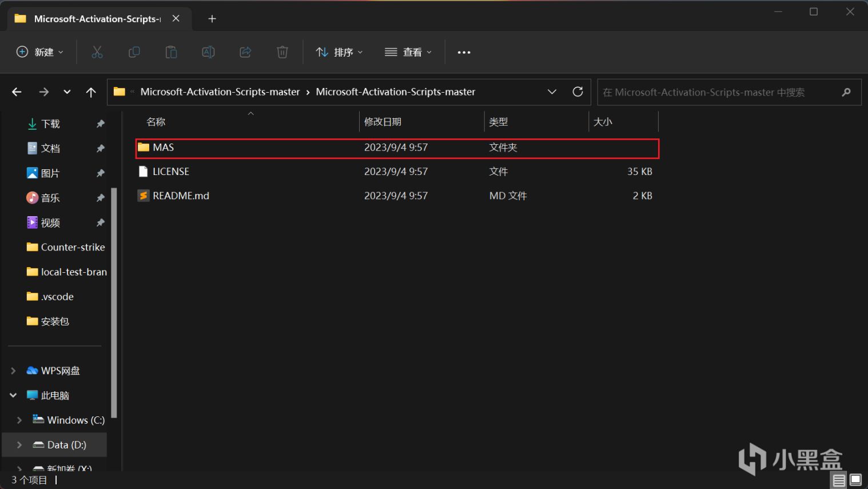Click the Share icon in toolbar
The image size is (868, 489).
pyautogui.click(x=245, y=52)
